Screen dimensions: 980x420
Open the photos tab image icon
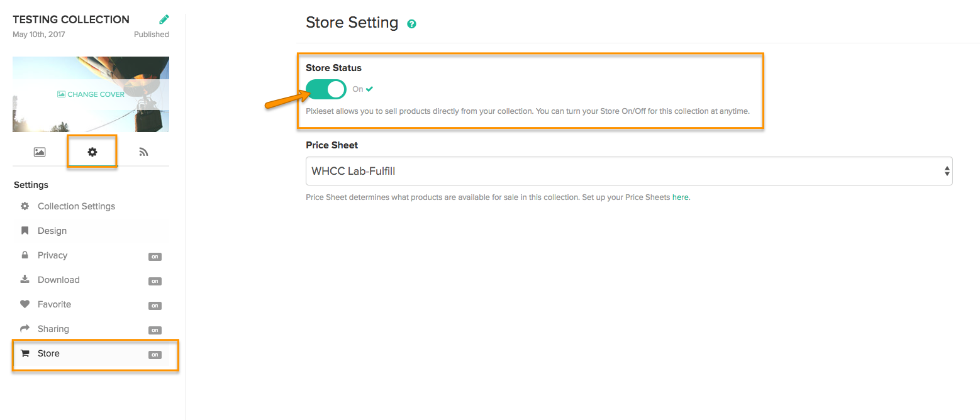coord(40,152)
